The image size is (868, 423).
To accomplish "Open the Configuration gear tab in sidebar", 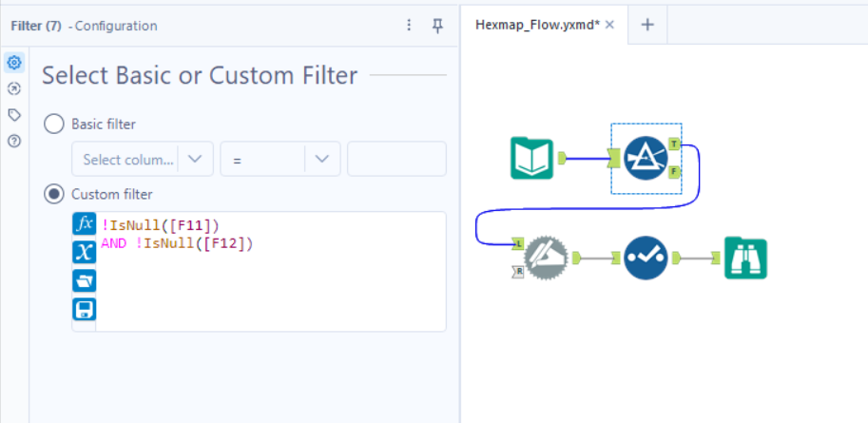I will click(14, 63).
